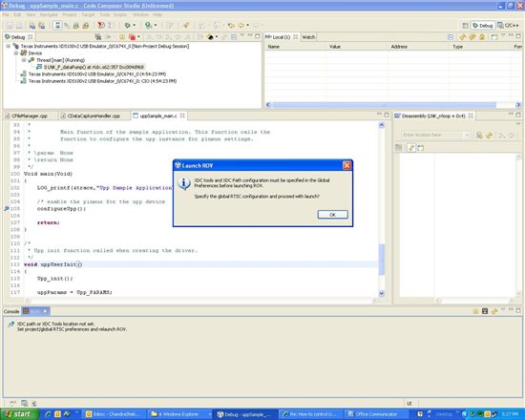Click the Terminate red square icon

click(132, 37)
